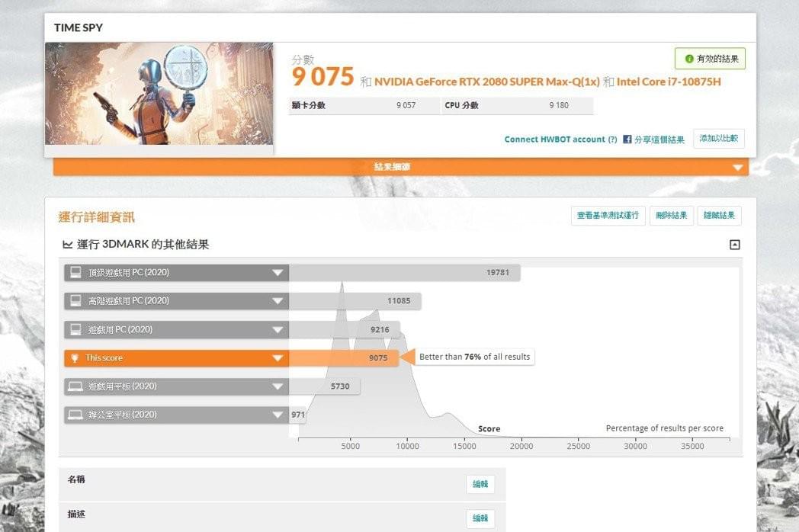Click the white arrow on orange details bar
The width and height of the screenshot is (799, 532).
tap(736, 167)
